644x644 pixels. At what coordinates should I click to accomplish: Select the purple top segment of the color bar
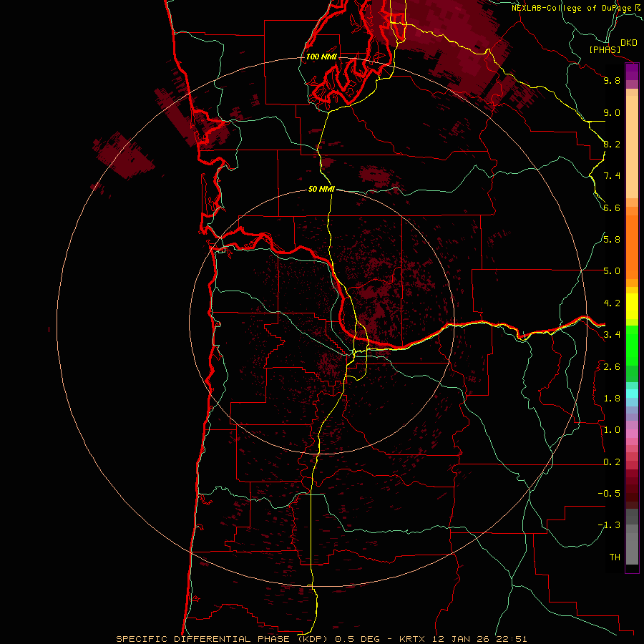[632, 72]
